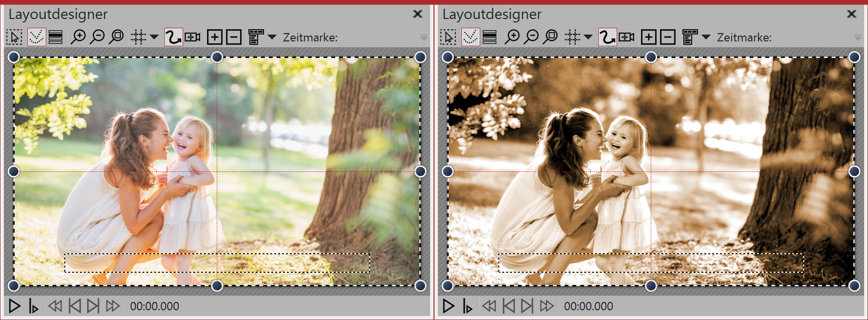Image resolution: width=868 pixels, height=320 pixels.
Task: Close the right Layoutdesigner panel
Action: (851, 14)
